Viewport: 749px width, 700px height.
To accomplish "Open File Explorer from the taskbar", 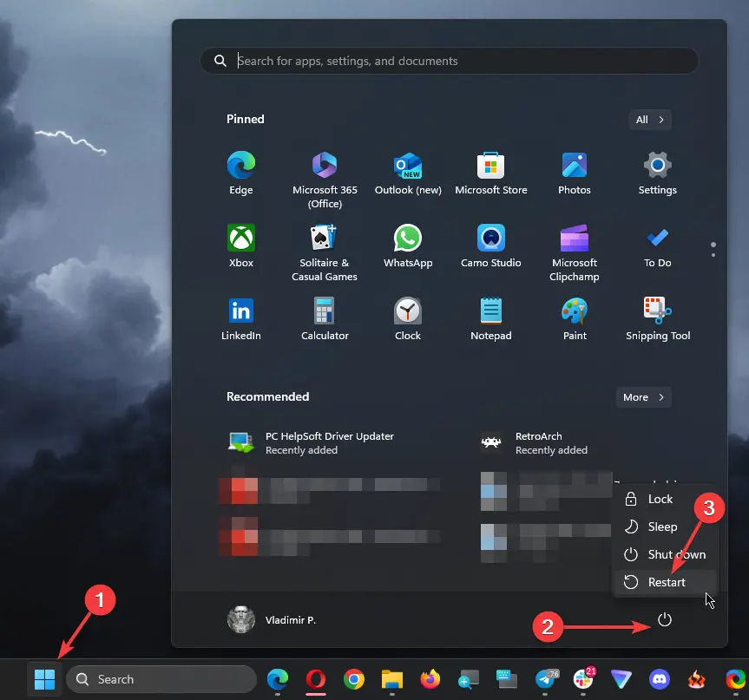I will (392, 679).
